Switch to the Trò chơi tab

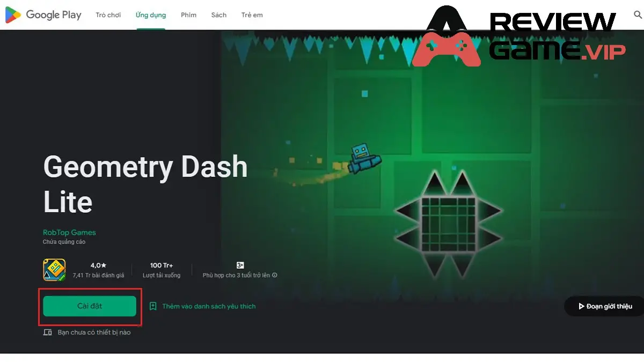pos(108,15)
